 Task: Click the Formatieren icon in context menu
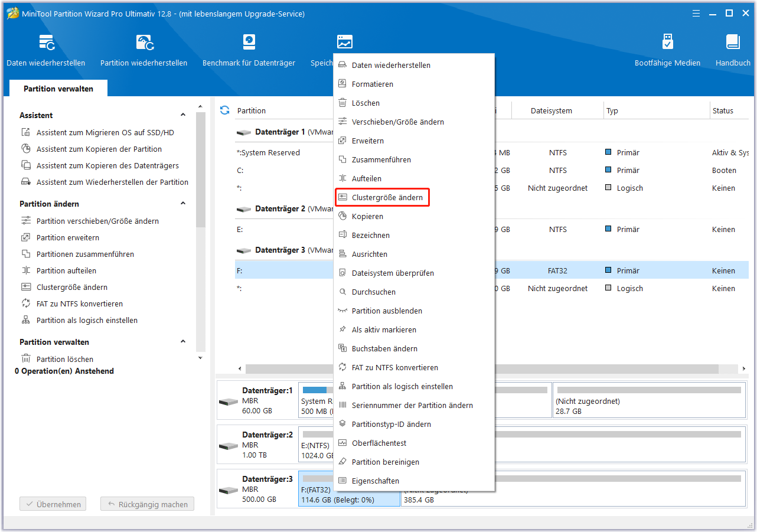pos(342,84)
